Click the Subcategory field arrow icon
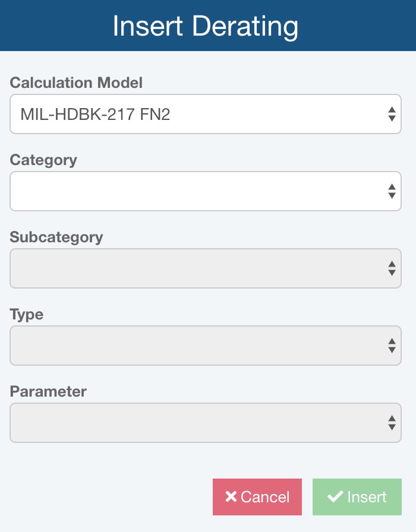Viewport: 416px width, 532px height. click(392, 268)
